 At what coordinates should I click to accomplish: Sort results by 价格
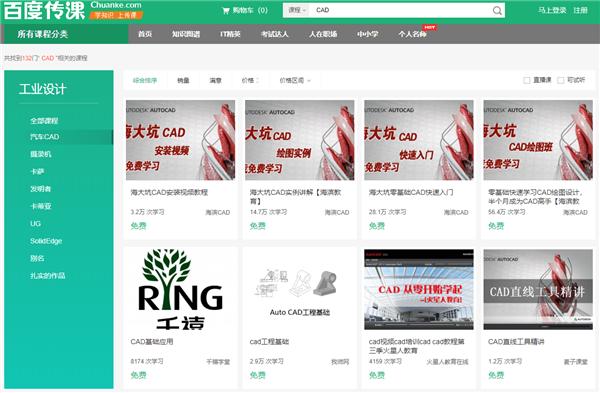(250, 80)
